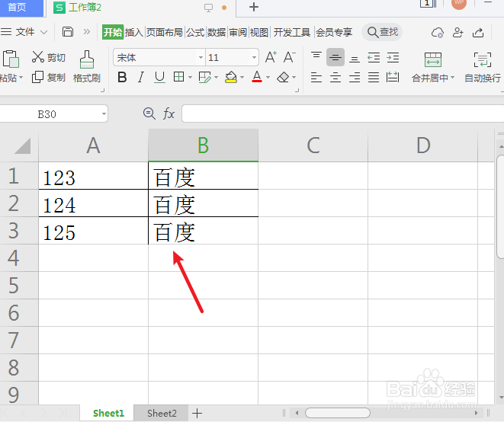
Task: Apply the red font color A
Action: tap(257, 77)
